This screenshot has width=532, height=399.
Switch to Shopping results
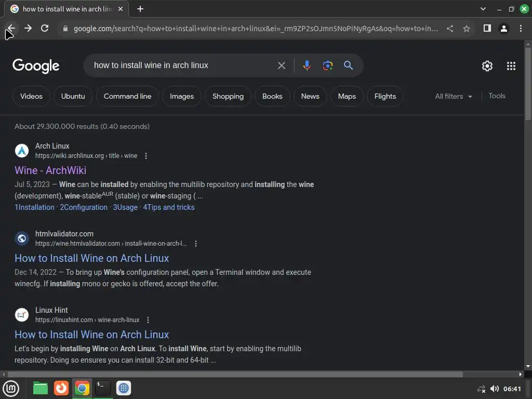pos(228,96)
